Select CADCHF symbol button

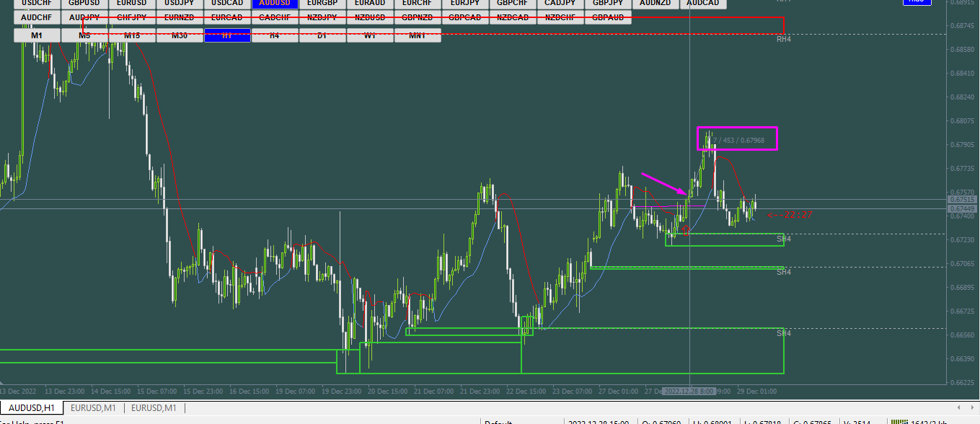click(x=275, y=17)
